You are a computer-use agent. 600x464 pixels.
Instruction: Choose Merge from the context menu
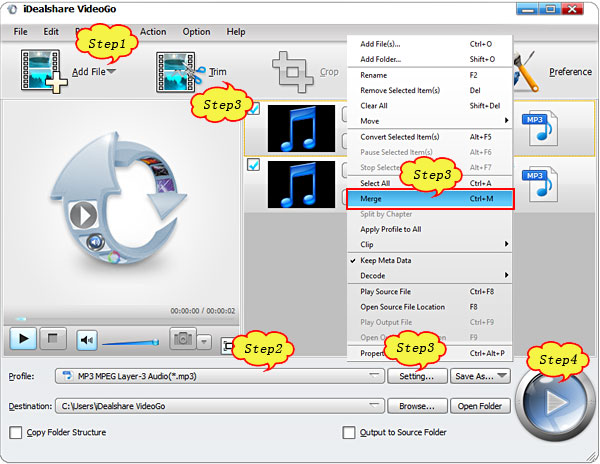click(x=430, y=199)
